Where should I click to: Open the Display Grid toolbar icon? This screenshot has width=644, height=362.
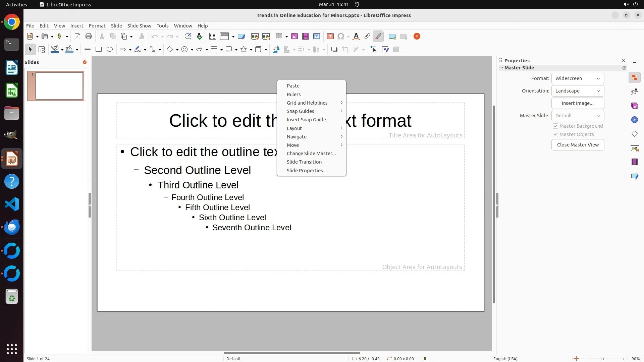point(213,37)
